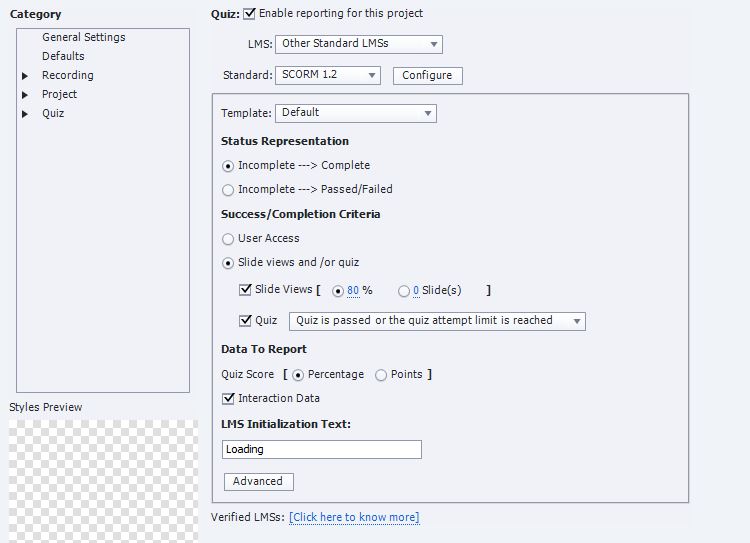The image size is (750, 543).
Task: Expand the Recording category arrow
Action: point(25,76)
